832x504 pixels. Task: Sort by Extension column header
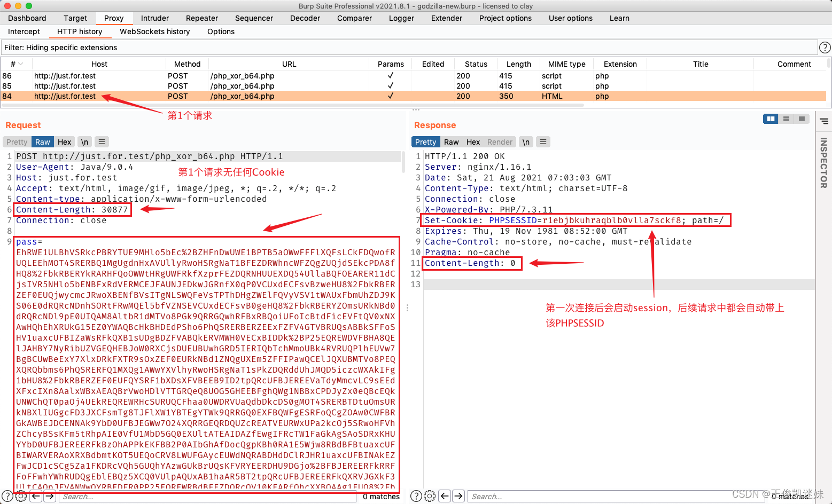pos(620,64)
